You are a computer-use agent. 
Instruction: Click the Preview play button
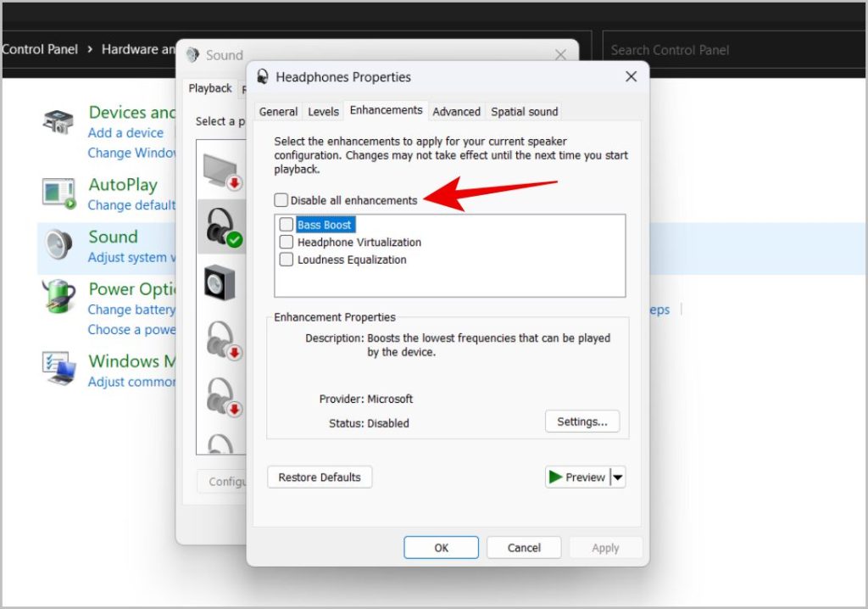coord(577,478)
